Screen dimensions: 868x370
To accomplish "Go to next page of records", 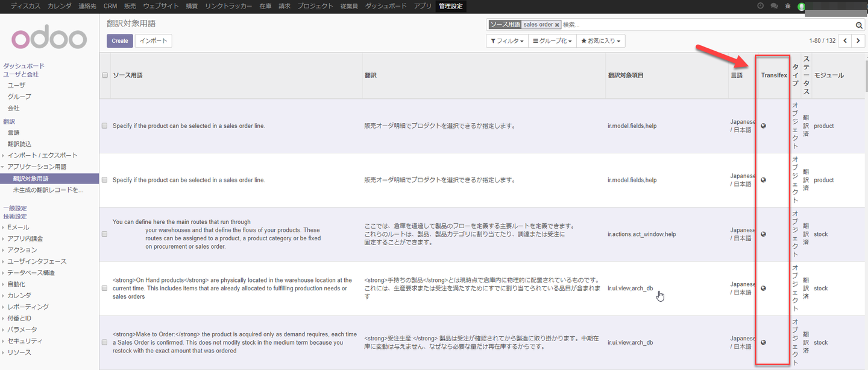I will tap(858, 41).
